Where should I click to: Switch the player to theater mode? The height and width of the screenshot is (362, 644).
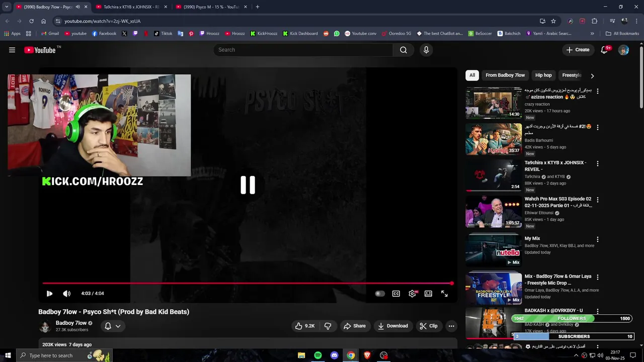[x=428, y=294]
